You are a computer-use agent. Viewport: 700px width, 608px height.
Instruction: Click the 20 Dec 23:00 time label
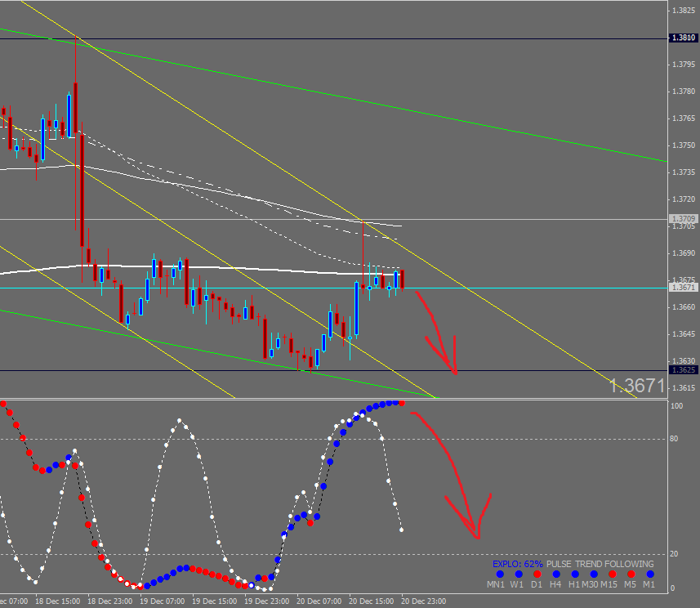pyautogui.click(x=424, y=601)
